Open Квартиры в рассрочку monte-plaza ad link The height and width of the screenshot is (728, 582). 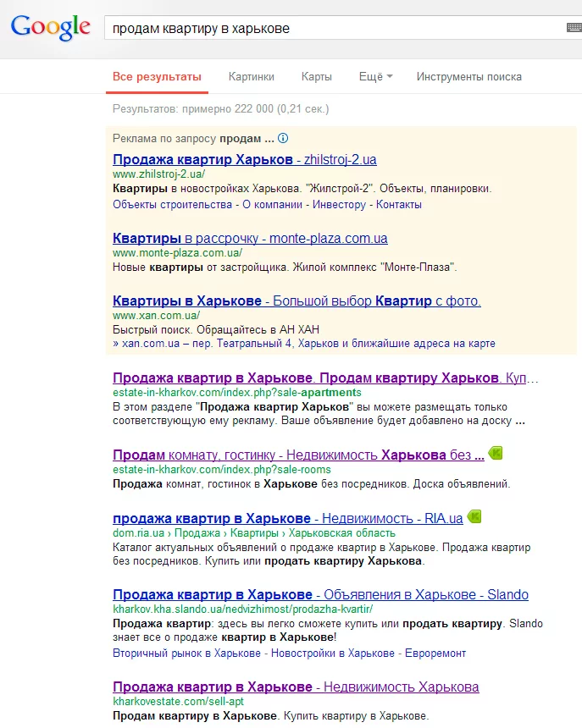coord(250,238)
